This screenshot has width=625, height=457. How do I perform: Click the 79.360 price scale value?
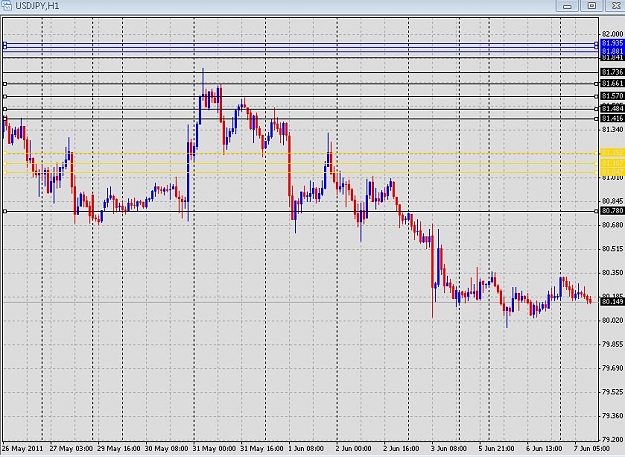(612, 416)
